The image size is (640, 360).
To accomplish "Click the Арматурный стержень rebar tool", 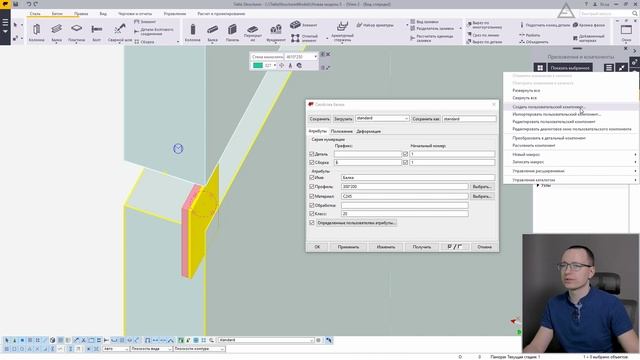I will (342, 31).
